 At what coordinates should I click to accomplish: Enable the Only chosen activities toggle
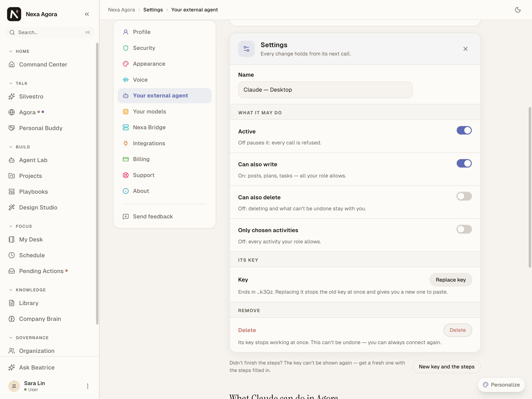click(x=464, y=229)
